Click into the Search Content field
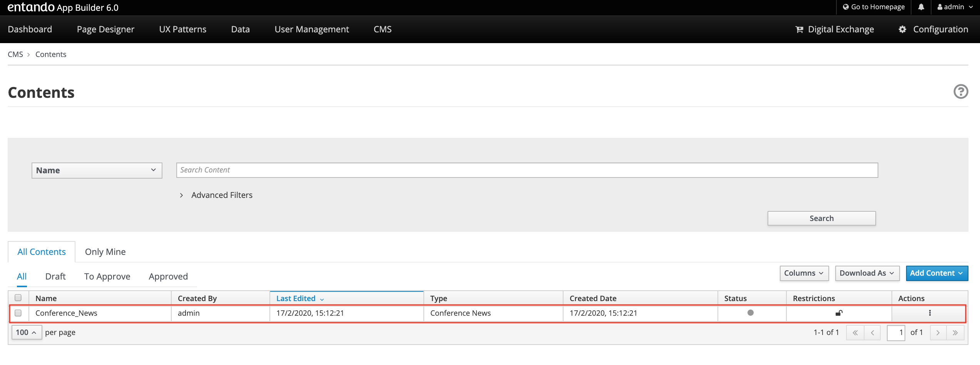Viewport: 980px width, 365px height. click(527, 170)
